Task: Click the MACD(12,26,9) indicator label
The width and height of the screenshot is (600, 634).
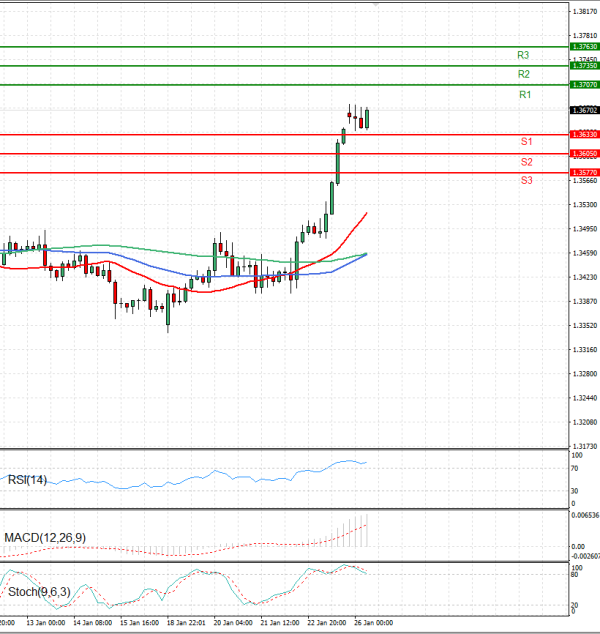Action: point(44,538)
